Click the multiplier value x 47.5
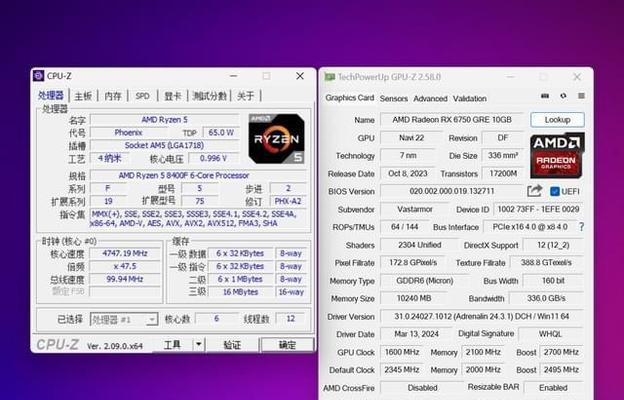Image resolution: width=624 pixels, height=400 pixels. [x=125, y=266]
